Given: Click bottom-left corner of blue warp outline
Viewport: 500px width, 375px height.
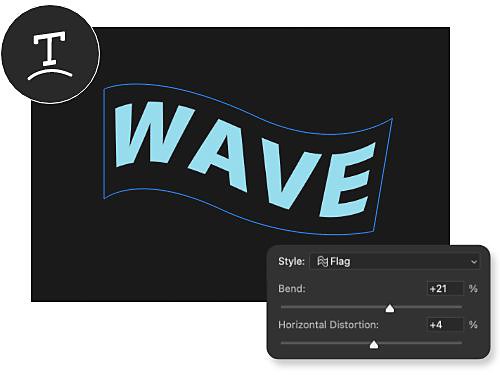Looking at the screenshot, I should coord(104,199).
